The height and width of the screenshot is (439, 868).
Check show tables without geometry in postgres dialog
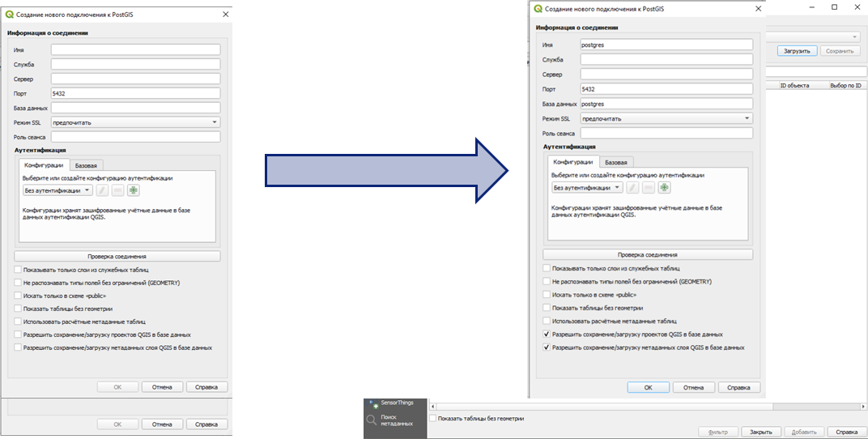(x=547, y=307)
